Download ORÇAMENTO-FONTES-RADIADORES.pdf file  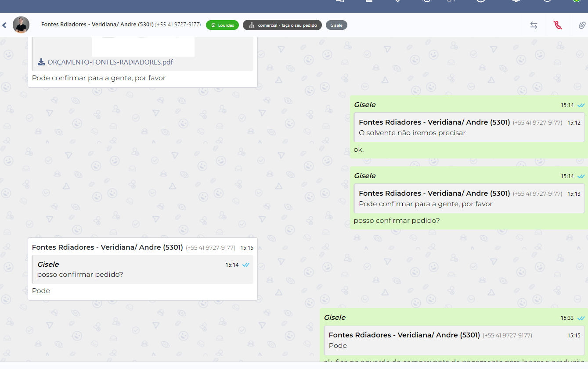click(110, 62)
